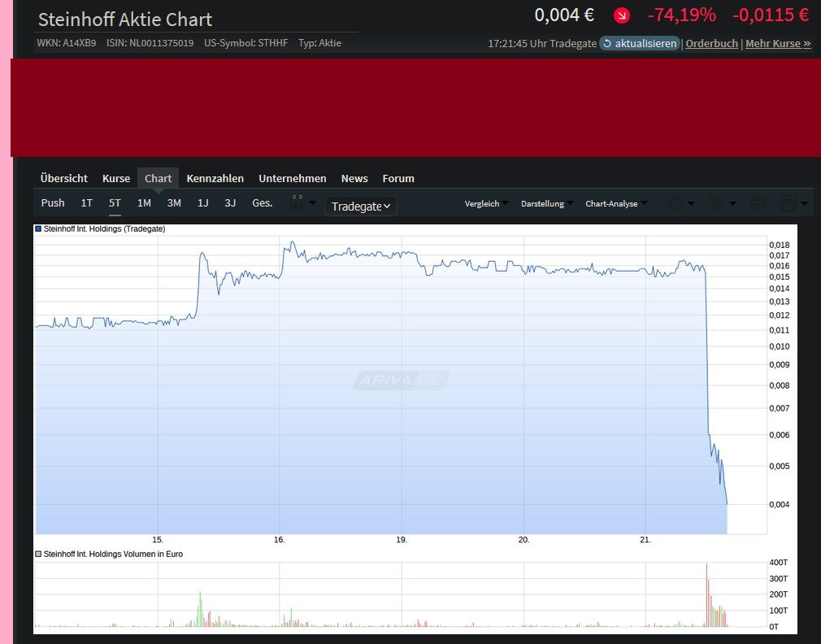The height and width of the screenshot is (644, 821).
Task: Enable Push mode for live updates
Action: [52, 202]
